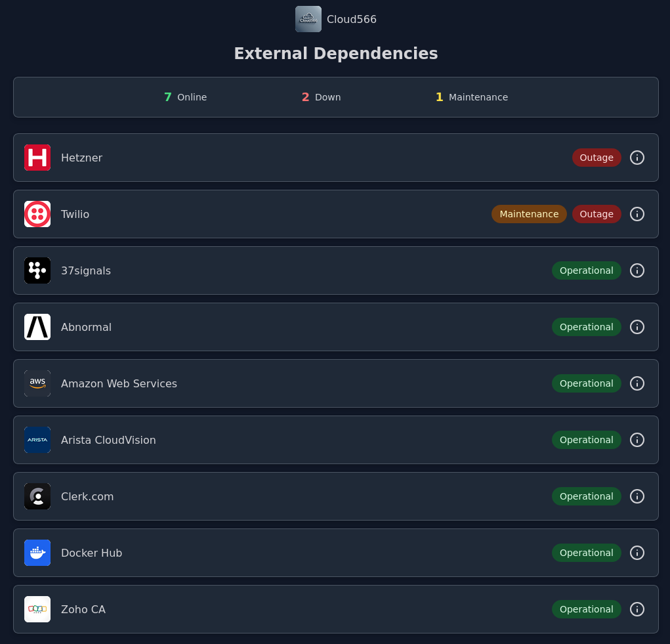Click the Cloud566 logo icon
This screenshot has width=670, height=644.
tap(308, 19)
